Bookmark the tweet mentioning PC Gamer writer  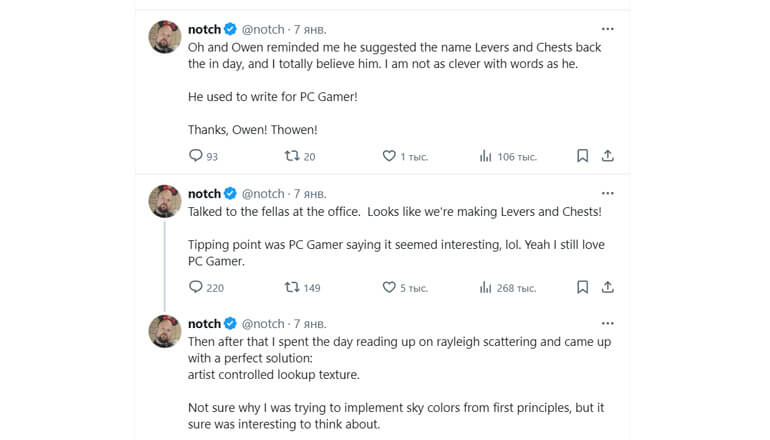pos(582,156)
